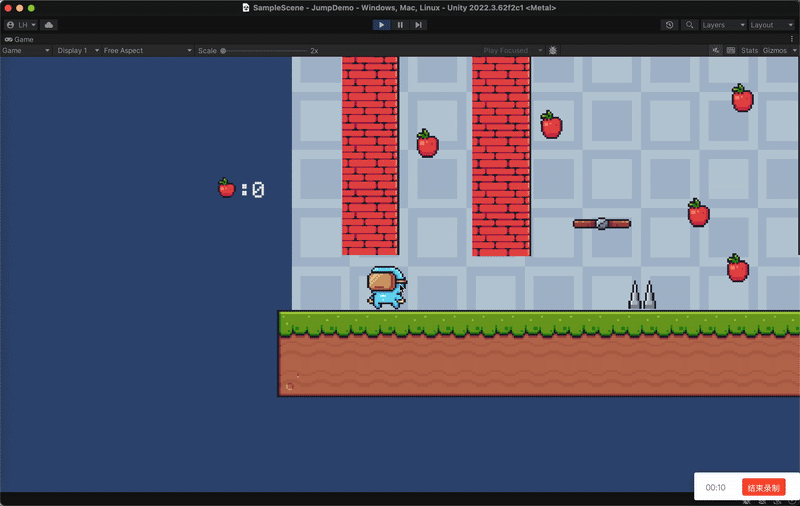The image size is (800, 506).
Task: Click the Step frame button
Action: point(418,25)
